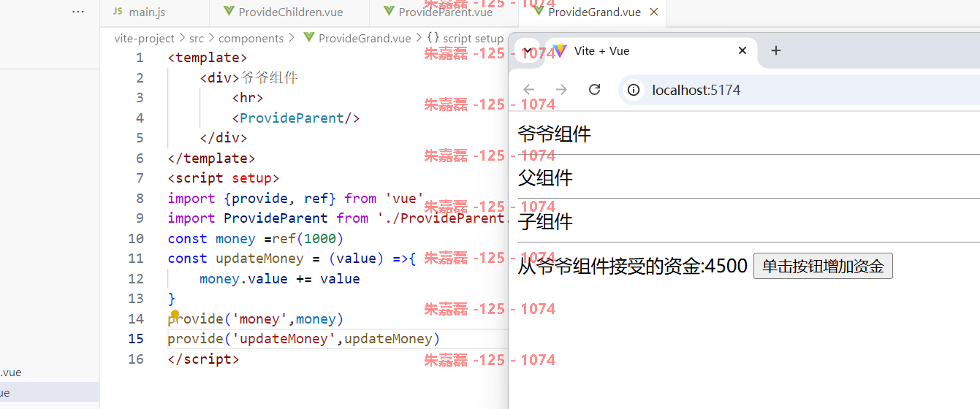The height and width of the screenshot is (409, 980).
Task: Click the 单击按钮增加资金 button
Action: (x=823, y=266)
